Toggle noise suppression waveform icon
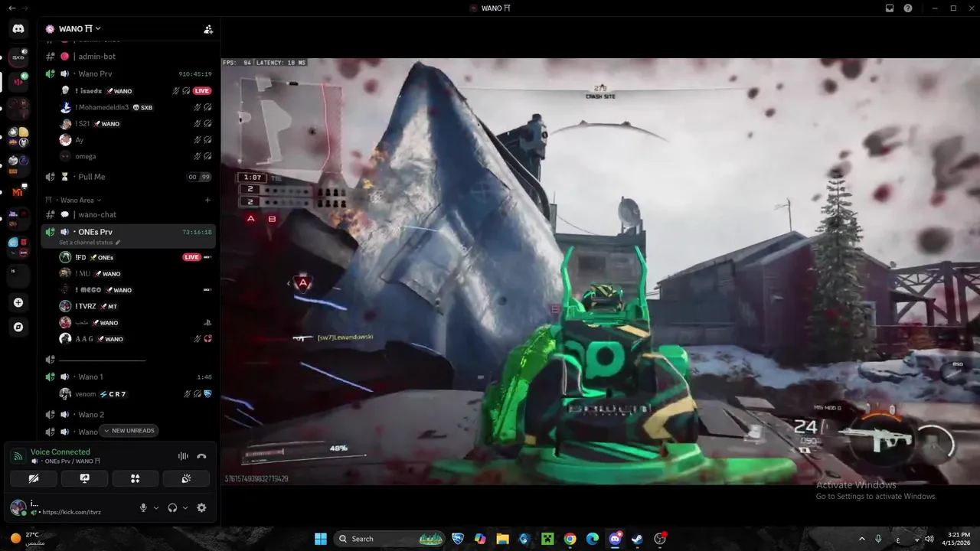 point(183,456)
